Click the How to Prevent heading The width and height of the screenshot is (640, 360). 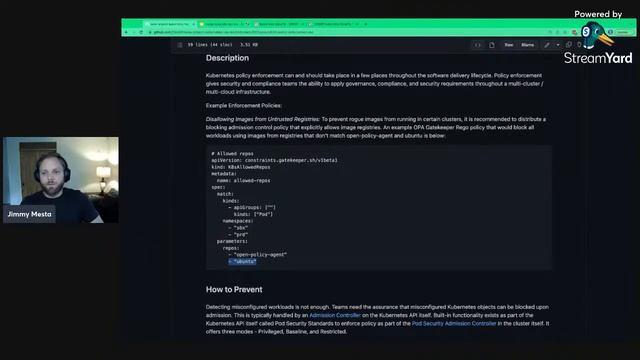point(234,289)
